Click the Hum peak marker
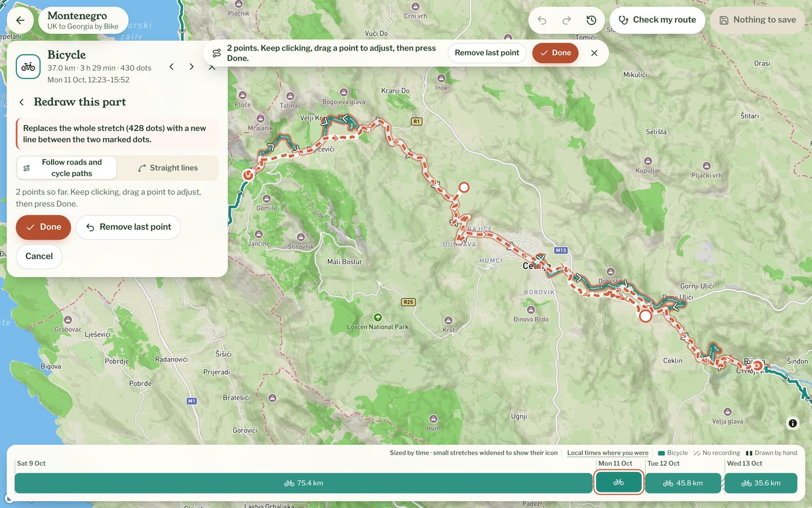This screenshot has width=812, height=508. 433,419
